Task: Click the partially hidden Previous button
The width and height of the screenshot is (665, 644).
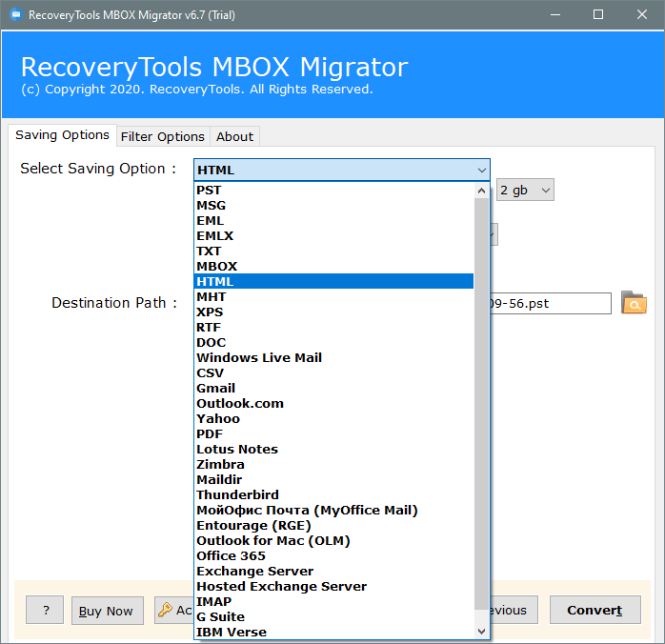Action: coord(514,610)
